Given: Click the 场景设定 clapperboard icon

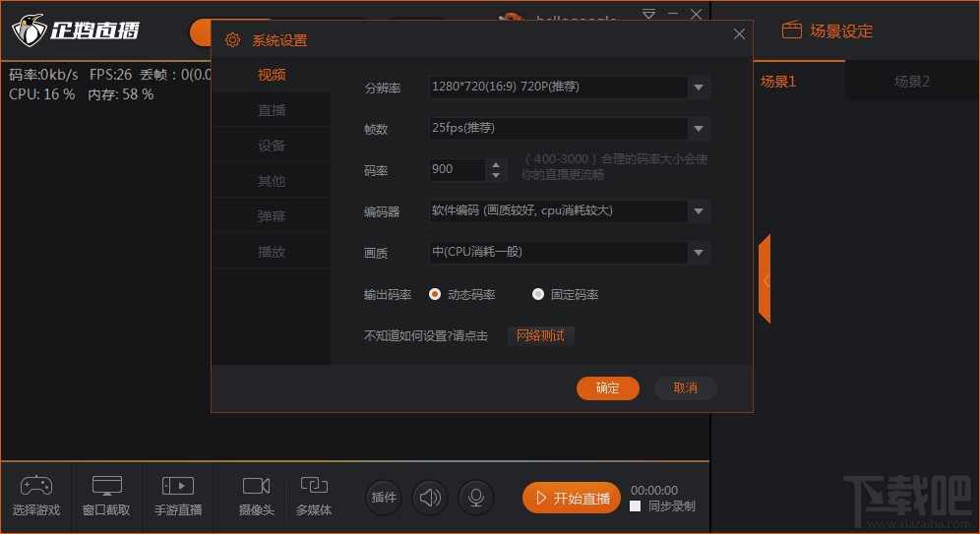Looking at the screenshot, I should tap(792, 30).
